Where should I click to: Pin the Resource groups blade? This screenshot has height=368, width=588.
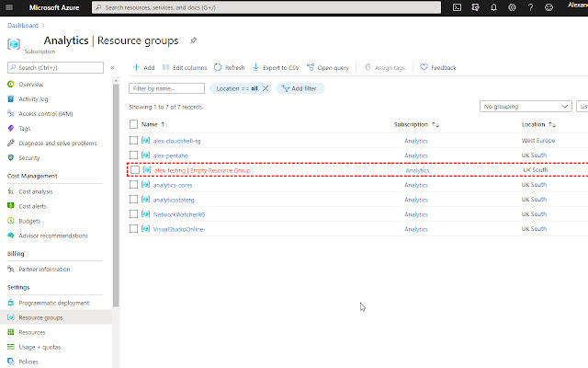(193, 40)
